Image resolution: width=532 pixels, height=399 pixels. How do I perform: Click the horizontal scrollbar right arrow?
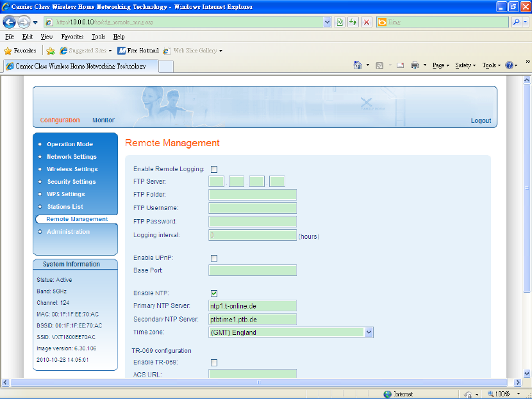coord(517,382)
